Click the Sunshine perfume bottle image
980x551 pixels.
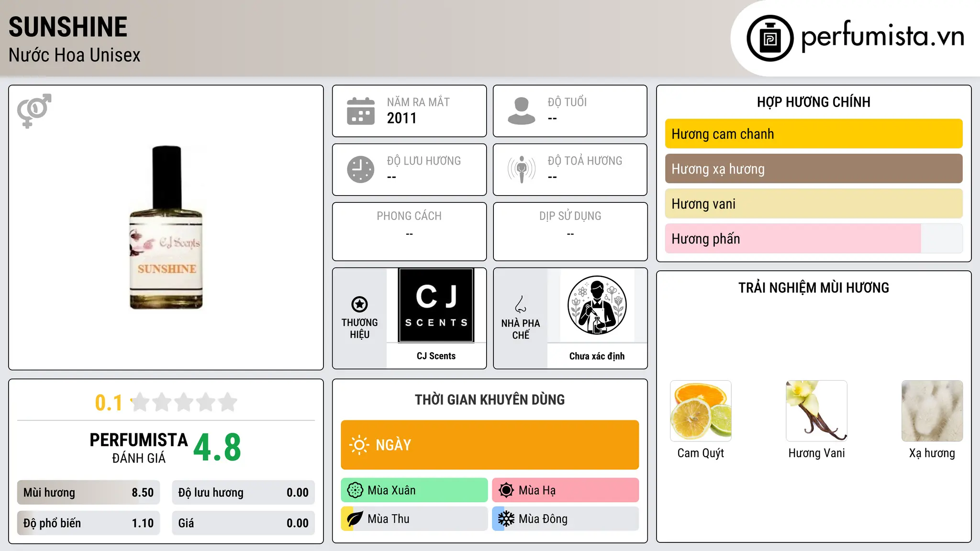click(x=166, y=227)
